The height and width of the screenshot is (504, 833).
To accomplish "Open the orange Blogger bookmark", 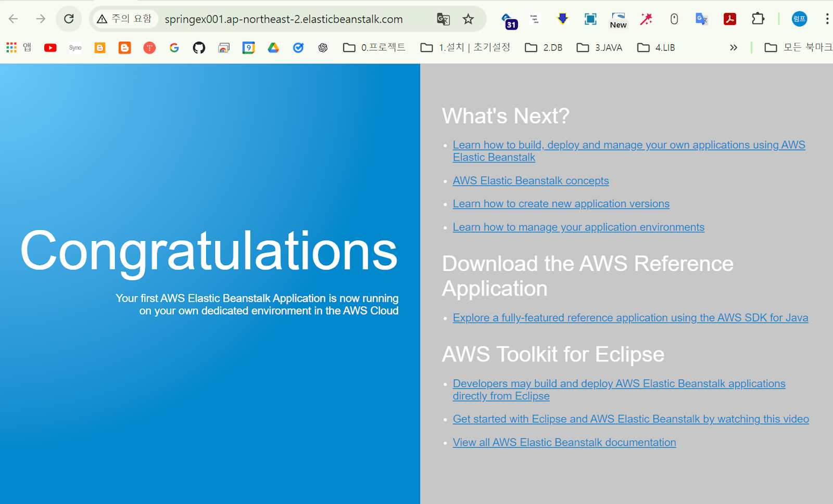I will (124, 48).
